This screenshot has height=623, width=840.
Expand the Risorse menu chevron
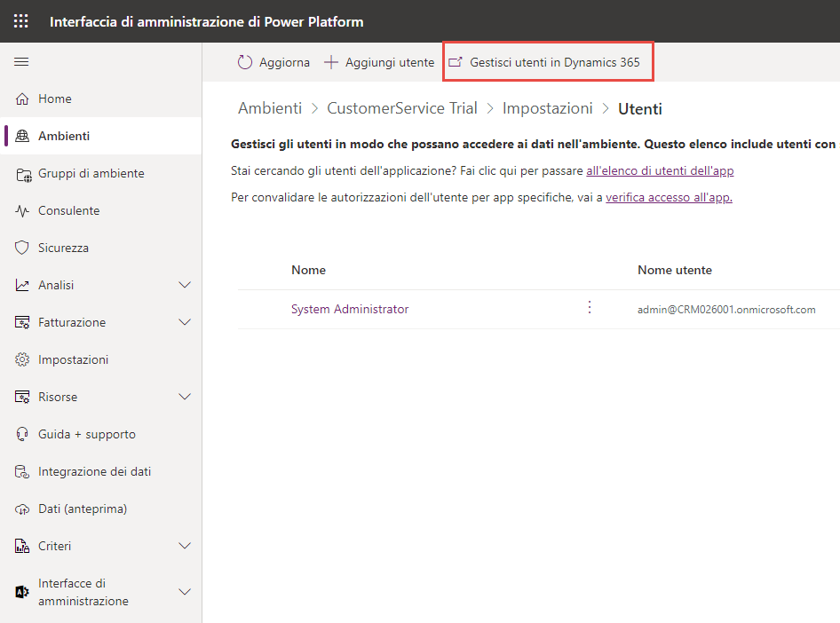(185, 397)
